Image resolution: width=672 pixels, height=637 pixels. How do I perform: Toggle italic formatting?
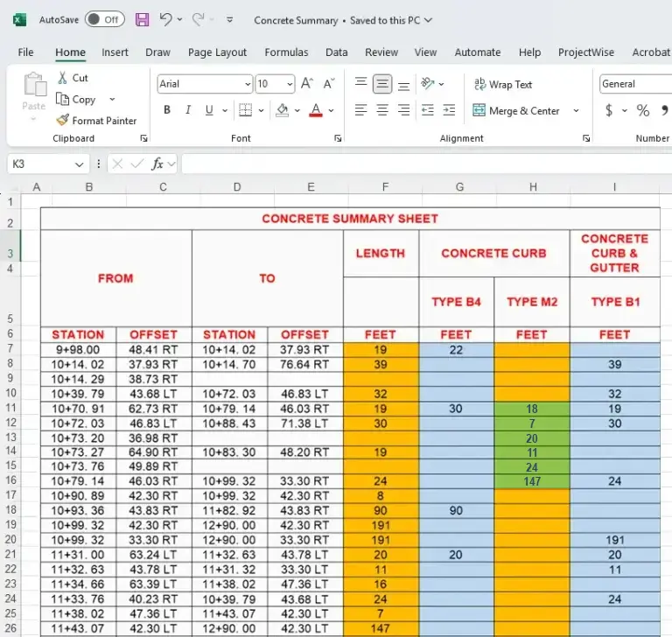coord(188,110)
